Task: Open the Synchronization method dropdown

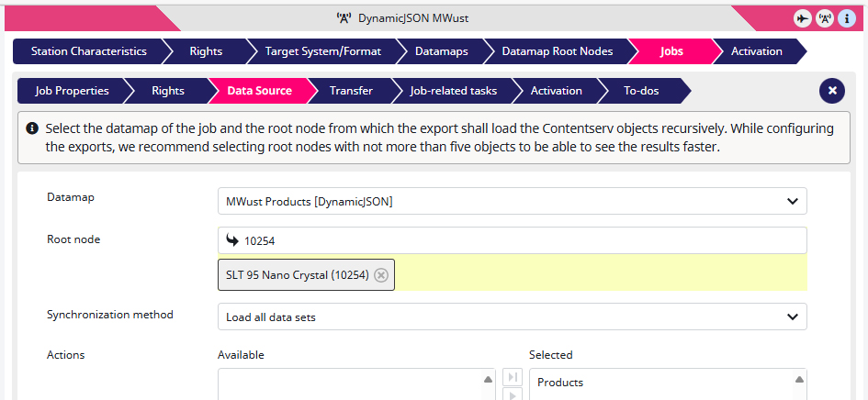Action: coord(512,317)
